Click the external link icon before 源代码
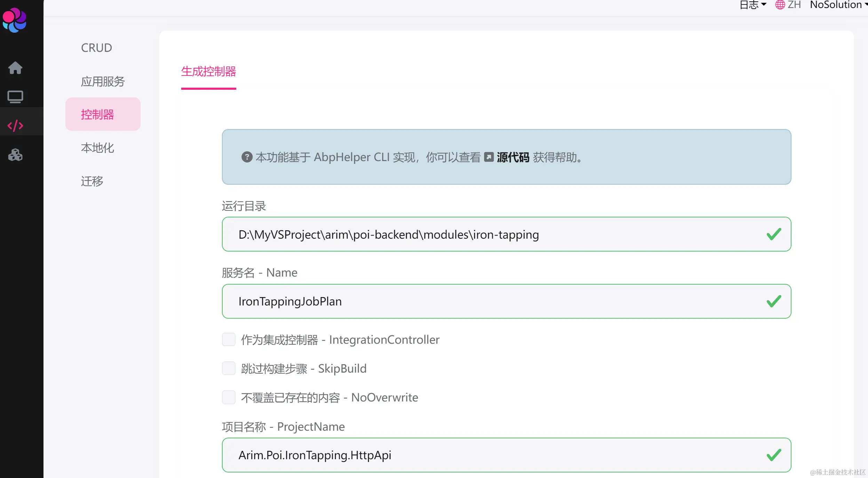This screenshot has width=868, height=478. [489, 157]
